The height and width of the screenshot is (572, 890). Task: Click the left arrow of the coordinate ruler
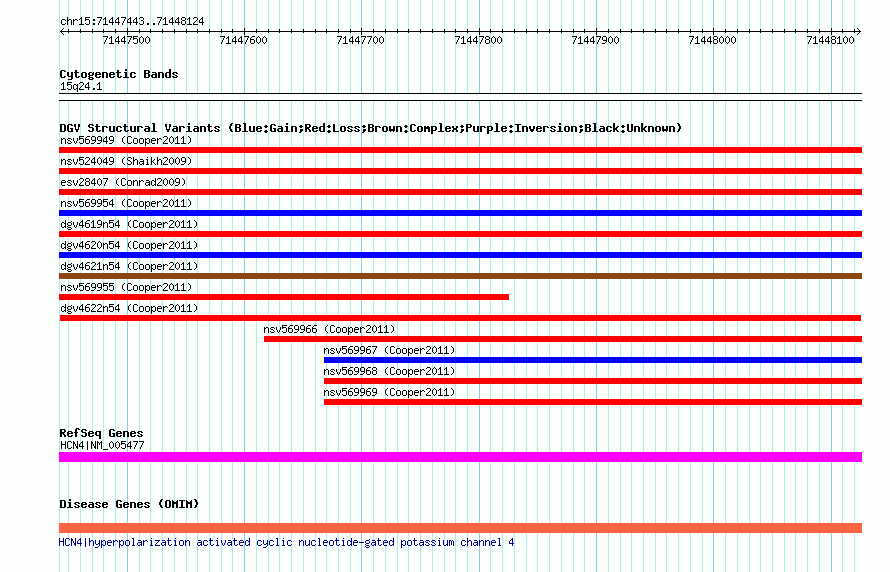[x=62, y=32]
